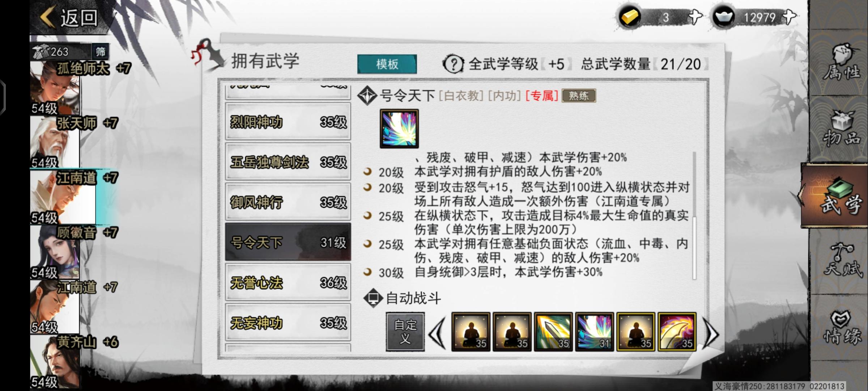The image size is (868, 391).
Task: Show previous auto battle skills with left arrow
Action: click(x=438, y=332)
